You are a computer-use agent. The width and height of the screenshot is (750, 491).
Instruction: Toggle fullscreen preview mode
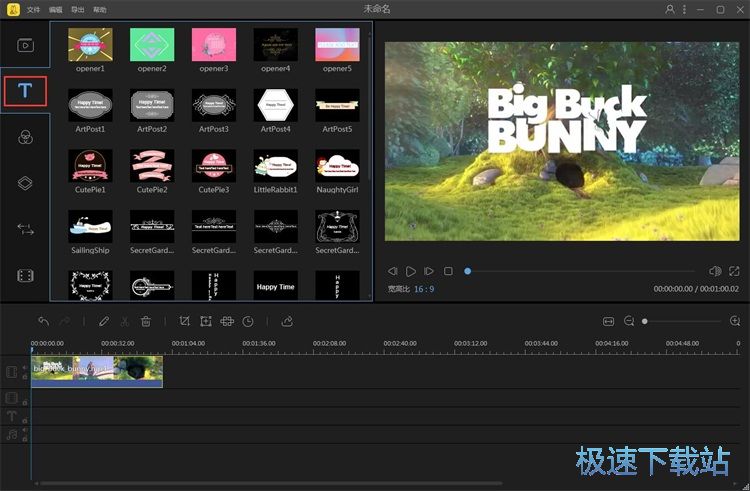point(734,271)
